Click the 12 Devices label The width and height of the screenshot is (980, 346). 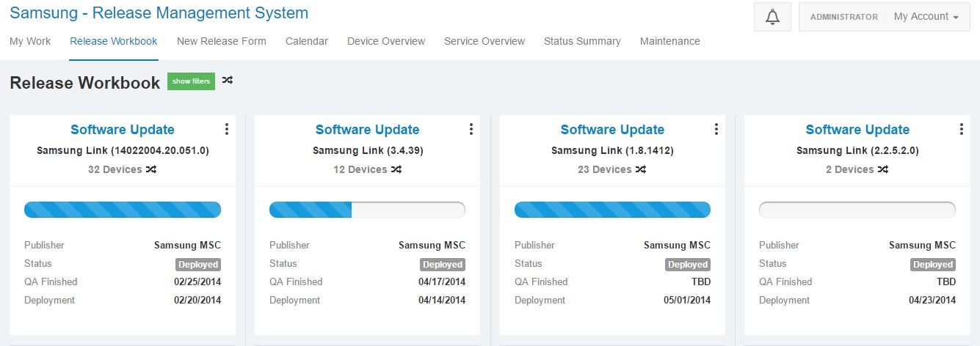tap(360, 169)
